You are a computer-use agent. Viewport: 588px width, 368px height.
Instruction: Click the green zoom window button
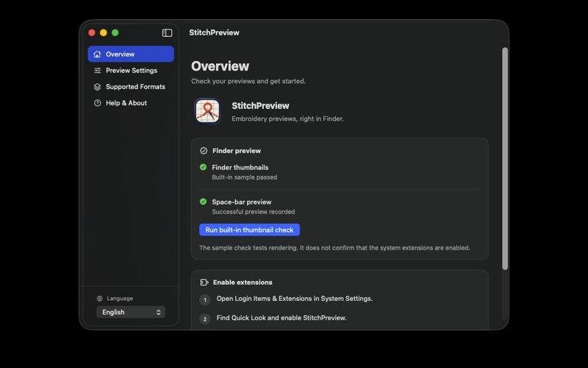115,32
